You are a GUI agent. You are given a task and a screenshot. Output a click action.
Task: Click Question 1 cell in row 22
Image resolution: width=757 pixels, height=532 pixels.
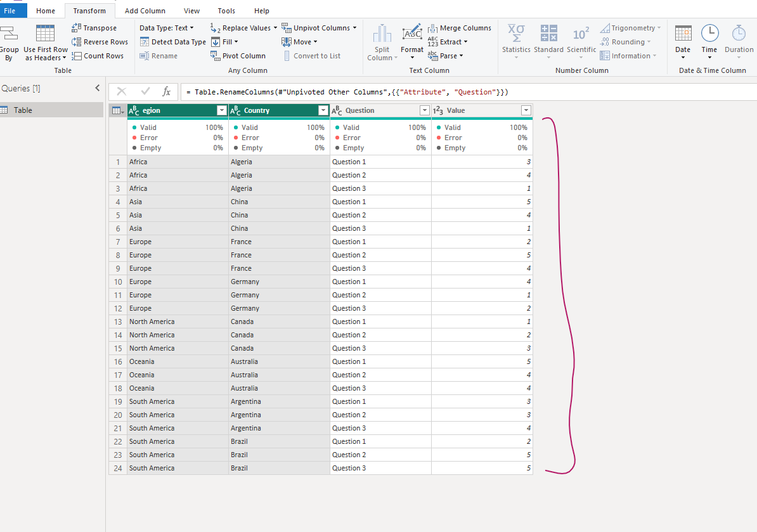click(x=380, y=441)
